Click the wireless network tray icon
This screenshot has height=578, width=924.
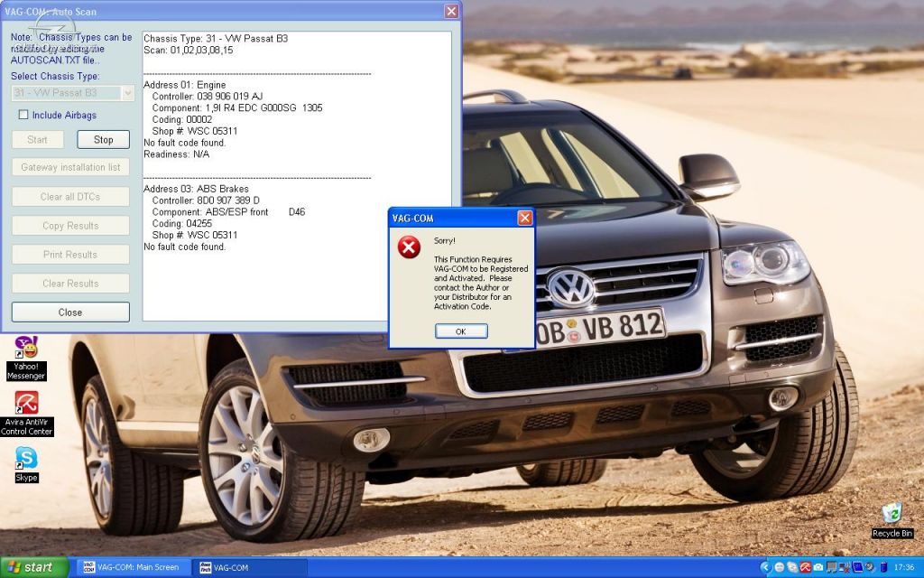pyautogui.click(x=845, y=567)
